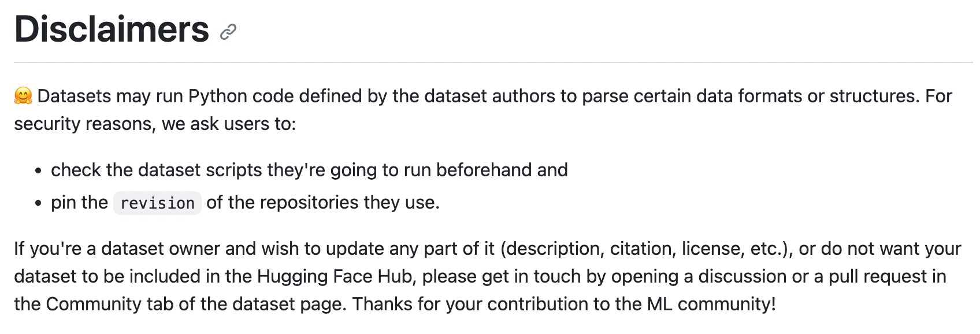Click the Disclaimers heading text
The height and width of the screenshot is (334, 980).
click(112, 29)
